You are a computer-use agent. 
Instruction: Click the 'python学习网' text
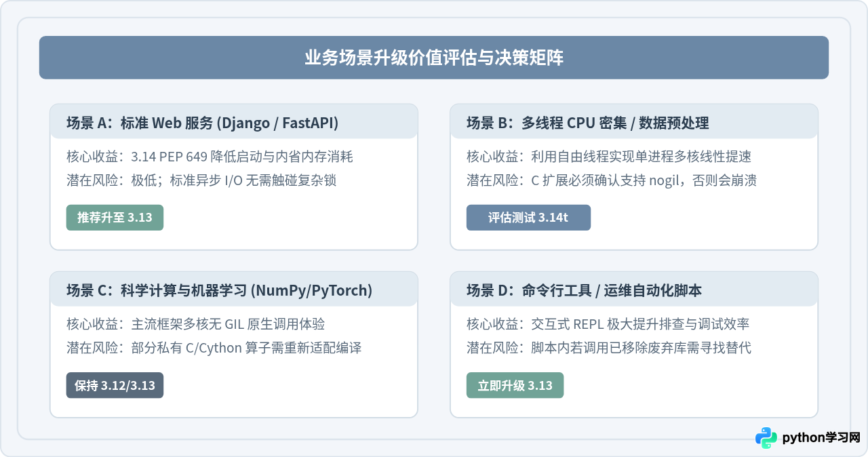[821, 438]
